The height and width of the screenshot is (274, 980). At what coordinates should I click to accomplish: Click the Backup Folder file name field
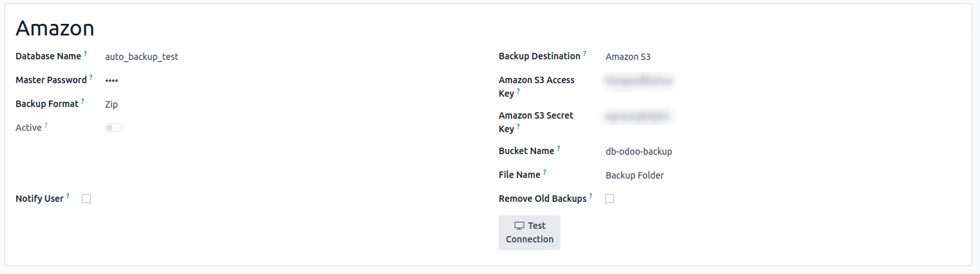[635, 175]
